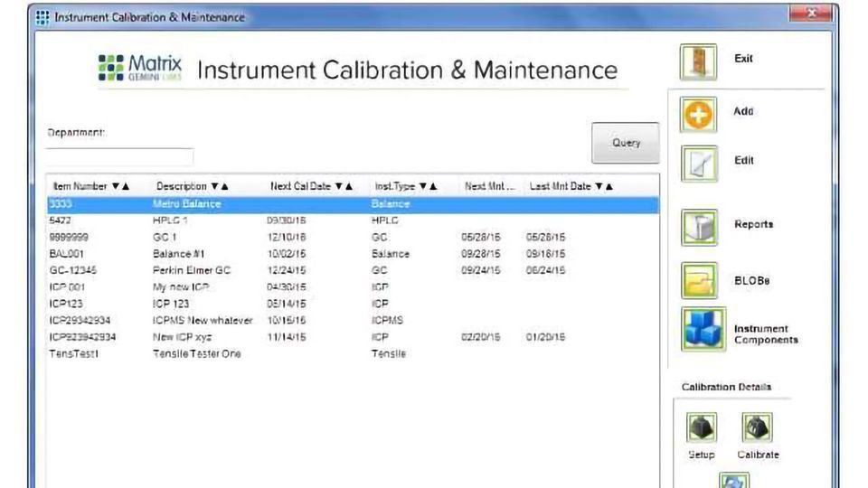The image size is (868, 488).
Task: Click the Edit label
Action: (743, 161)
